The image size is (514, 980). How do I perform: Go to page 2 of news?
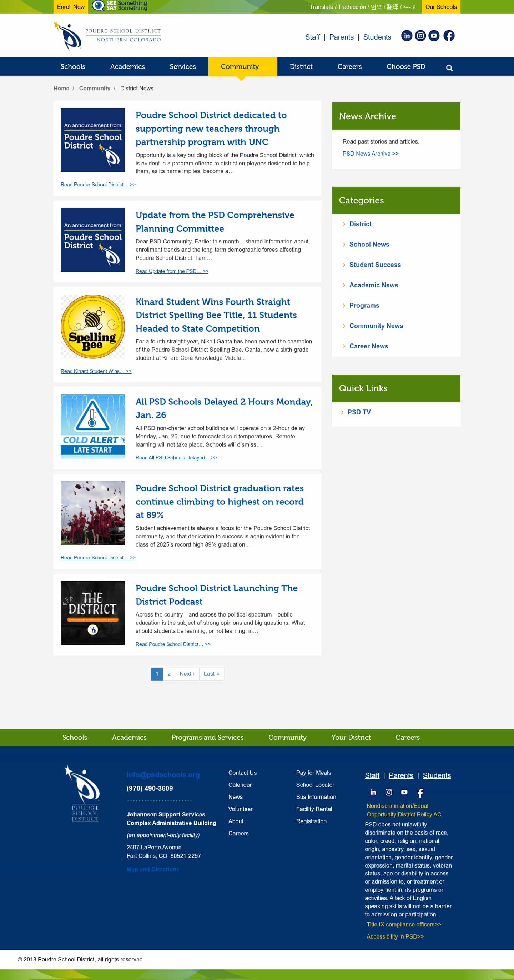coord(169,674)
